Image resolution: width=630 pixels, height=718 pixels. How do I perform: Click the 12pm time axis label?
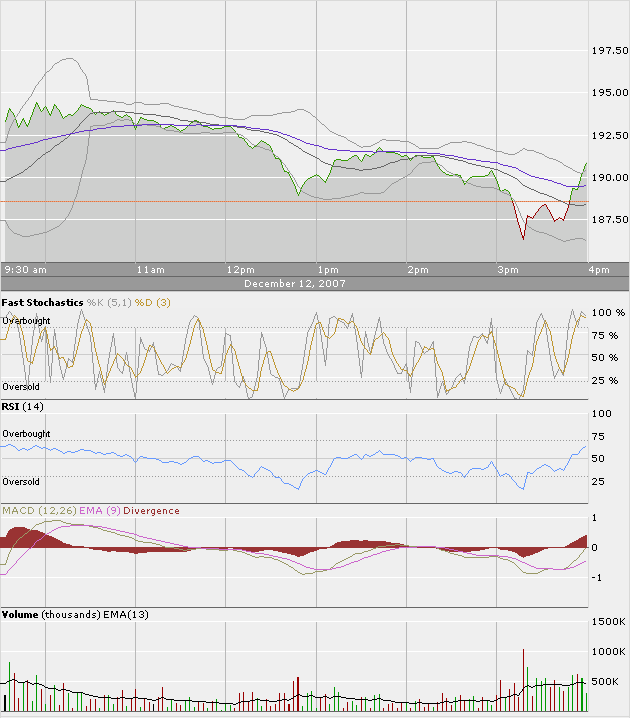pyautogui.click(x=241, y=270)
